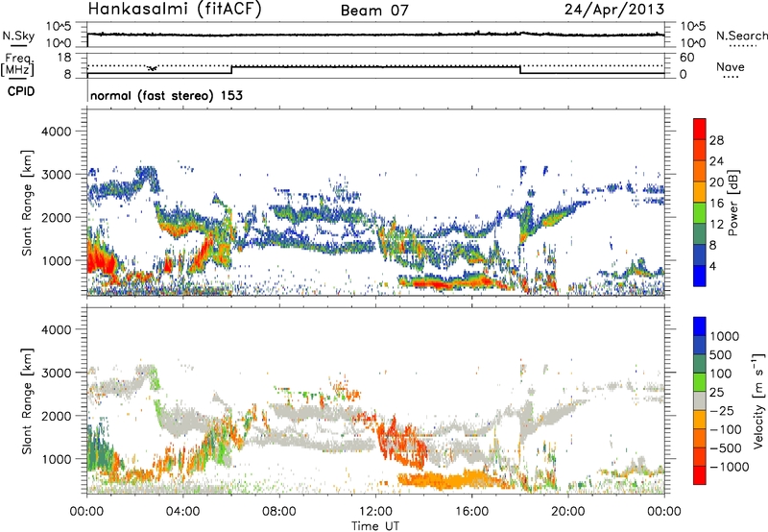
Task: Click the Time UT axis label
Action: coord(375,525)
